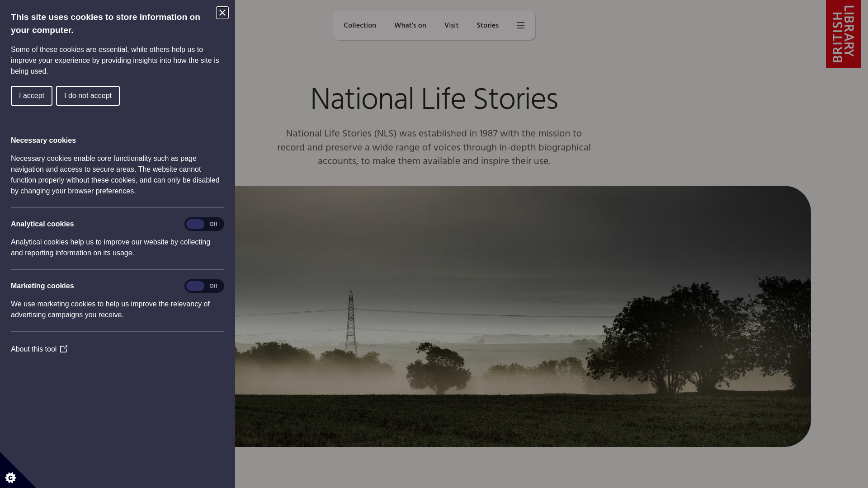Open the What's on menu item

[410, 25]
